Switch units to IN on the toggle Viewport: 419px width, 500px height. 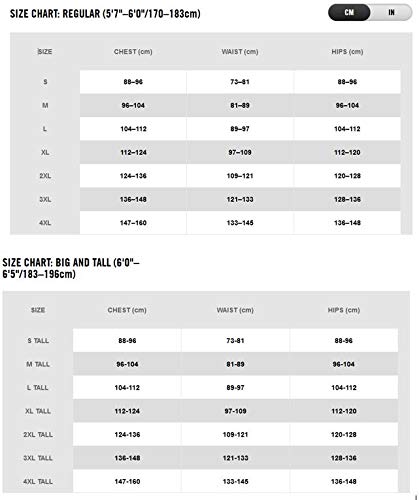coord(391,13)
